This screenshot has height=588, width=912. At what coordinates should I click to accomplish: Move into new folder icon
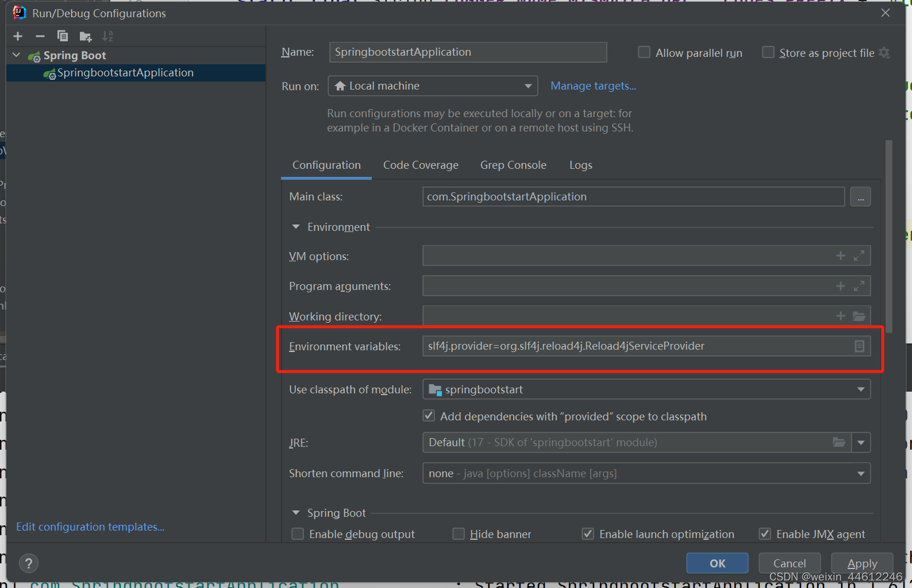point(86,37)
